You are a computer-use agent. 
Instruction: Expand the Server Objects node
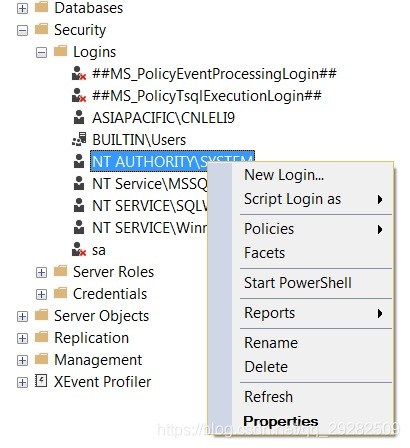click(x=22, y=317)
